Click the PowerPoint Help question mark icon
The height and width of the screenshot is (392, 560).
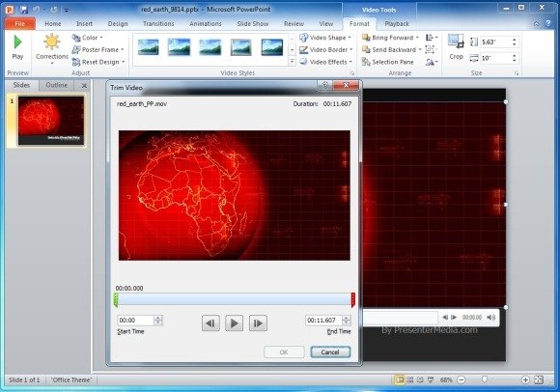point(547,23)
